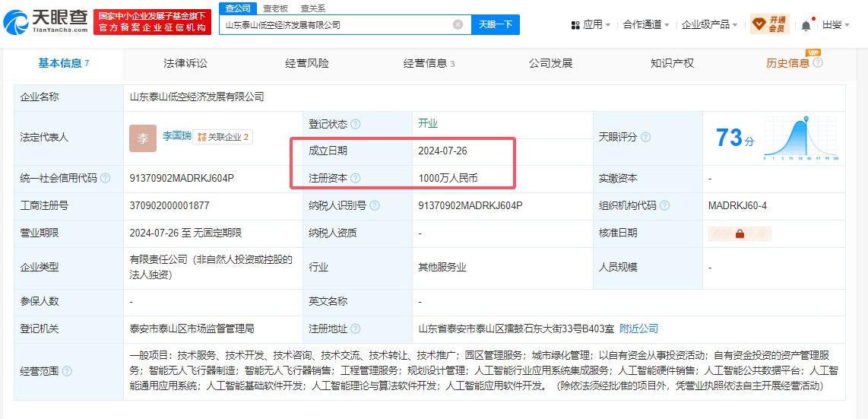Image resolution: width=868 pixels, height=419 pixels.
Task: Switch to 查关系 search tab
Action: tap(312, 8)
